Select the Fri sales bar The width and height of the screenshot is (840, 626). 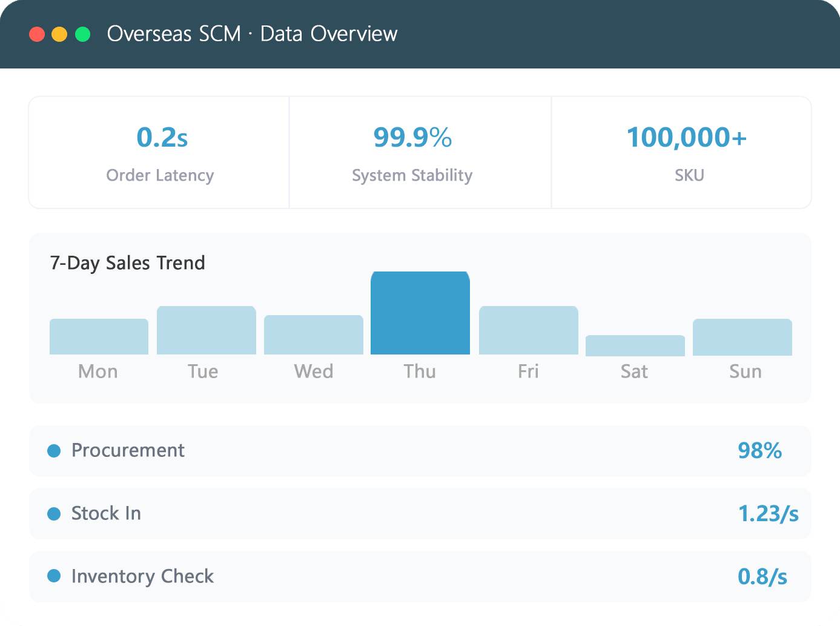(x=529, y=330)
